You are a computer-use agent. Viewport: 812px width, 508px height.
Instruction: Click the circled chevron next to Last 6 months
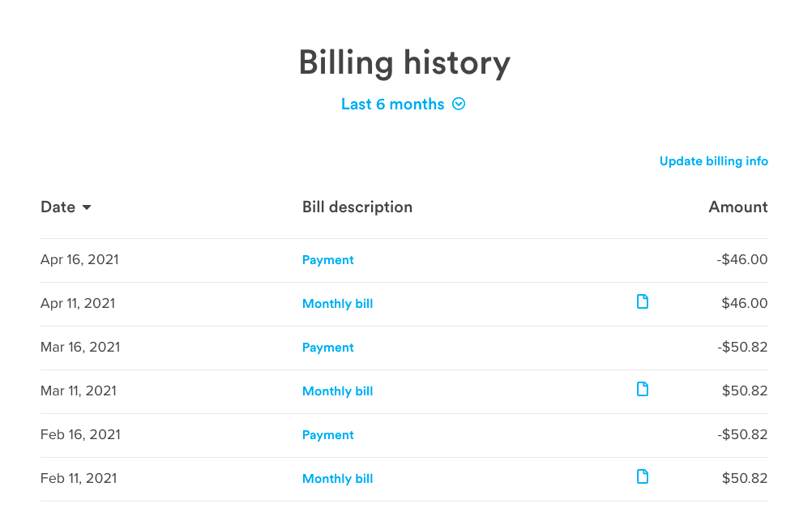459,104
